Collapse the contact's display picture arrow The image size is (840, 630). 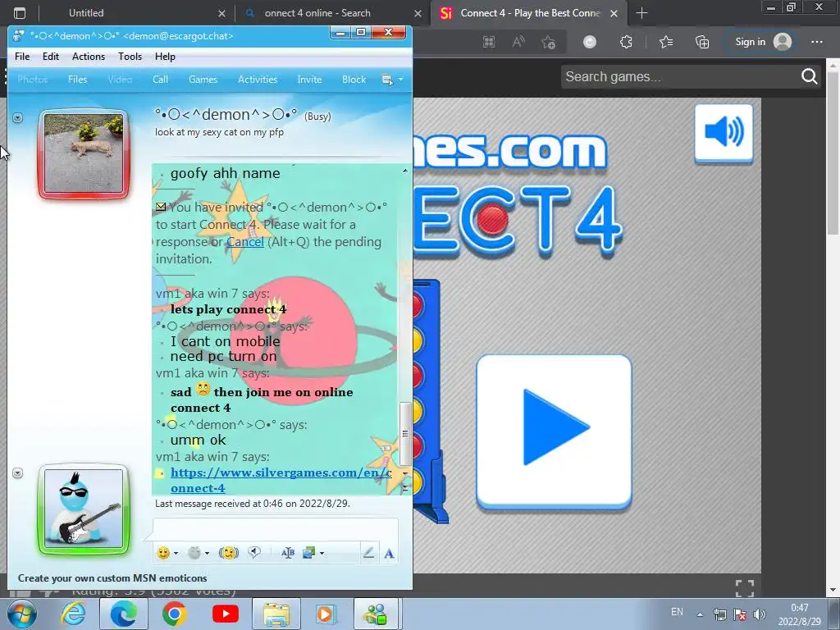point(18,118)
